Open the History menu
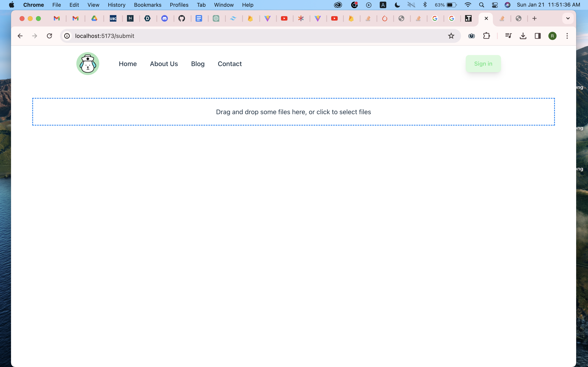Image resolution: width=588 pixels, height=367 pixels. click(116, 5)
